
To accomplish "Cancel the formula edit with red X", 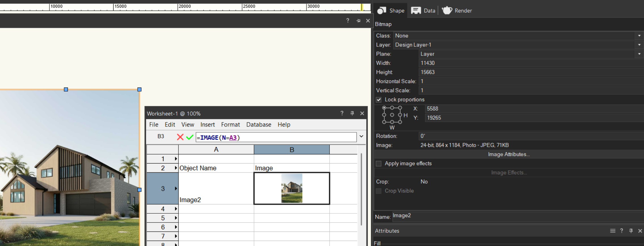I will tap(180, 137).
